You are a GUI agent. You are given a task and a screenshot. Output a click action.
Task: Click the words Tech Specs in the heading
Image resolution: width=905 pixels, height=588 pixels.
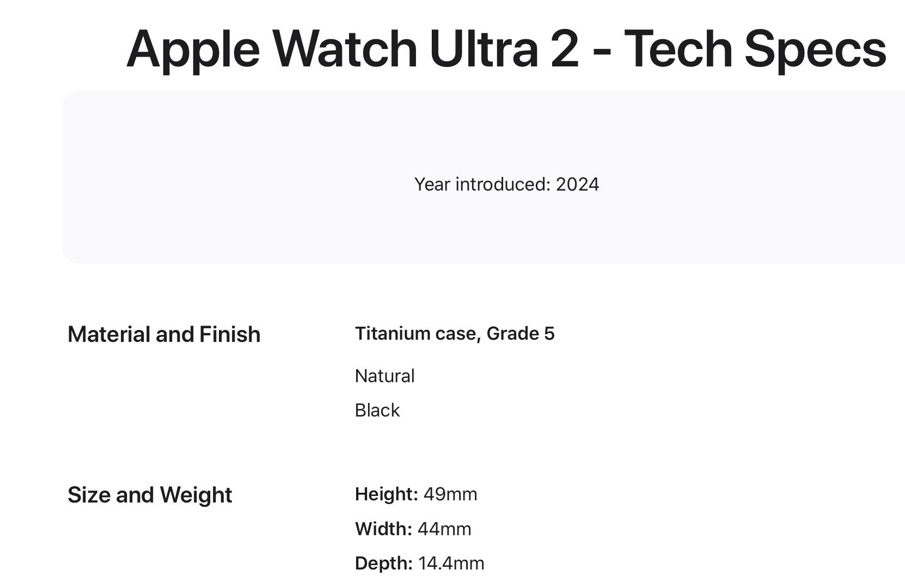[x=755, y=49]
